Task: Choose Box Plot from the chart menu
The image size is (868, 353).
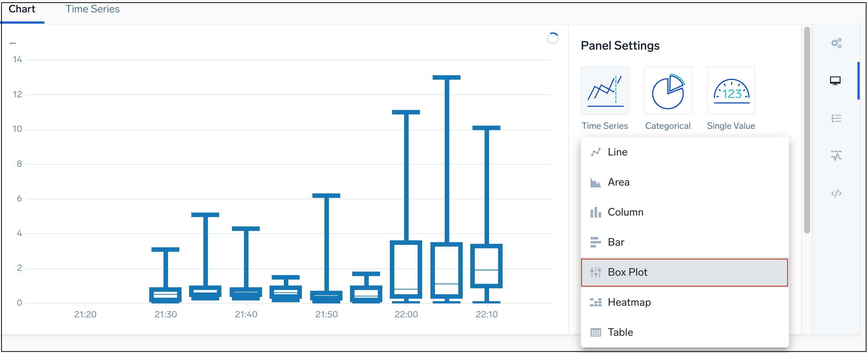Action: pyautogui.click(x=627, y=272)
